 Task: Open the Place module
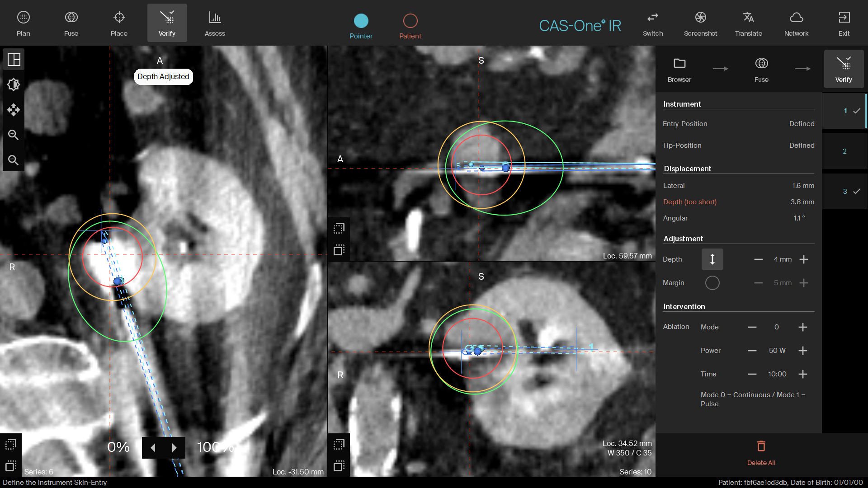119,23
